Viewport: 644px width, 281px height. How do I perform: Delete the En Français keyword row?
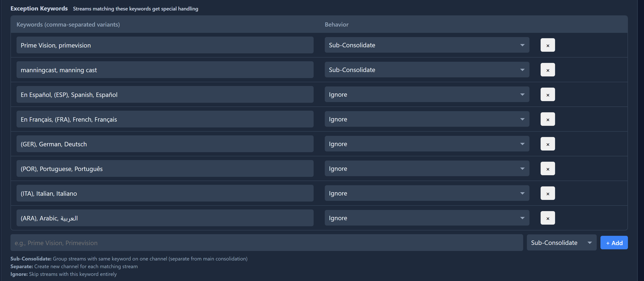click(x=548, y=119)
